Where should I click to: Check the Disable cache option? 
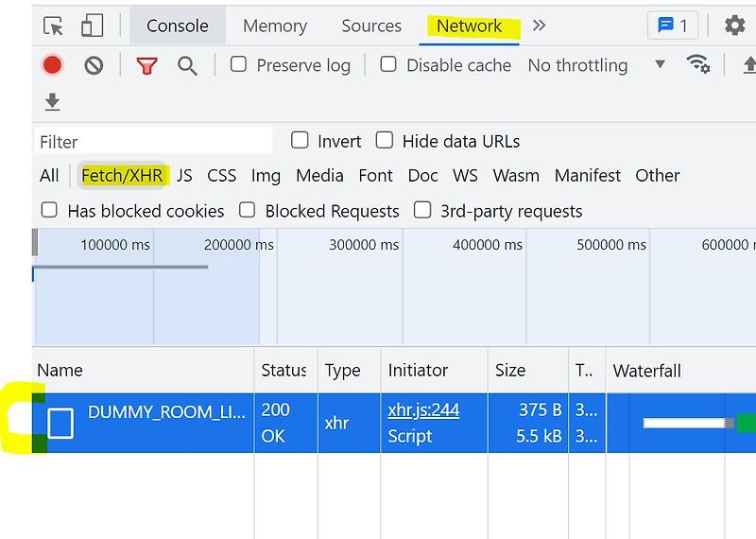pos(388,64)
